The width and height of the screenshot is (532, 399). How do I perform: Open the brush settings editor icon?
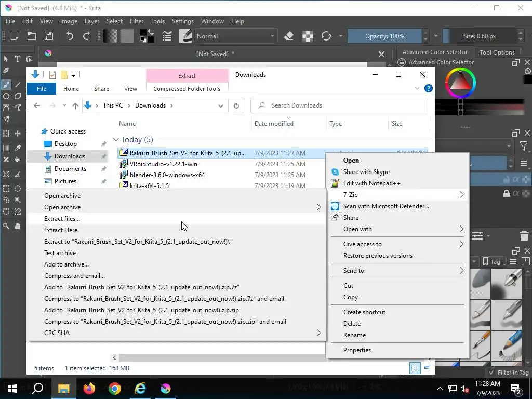tap(167, 36)
